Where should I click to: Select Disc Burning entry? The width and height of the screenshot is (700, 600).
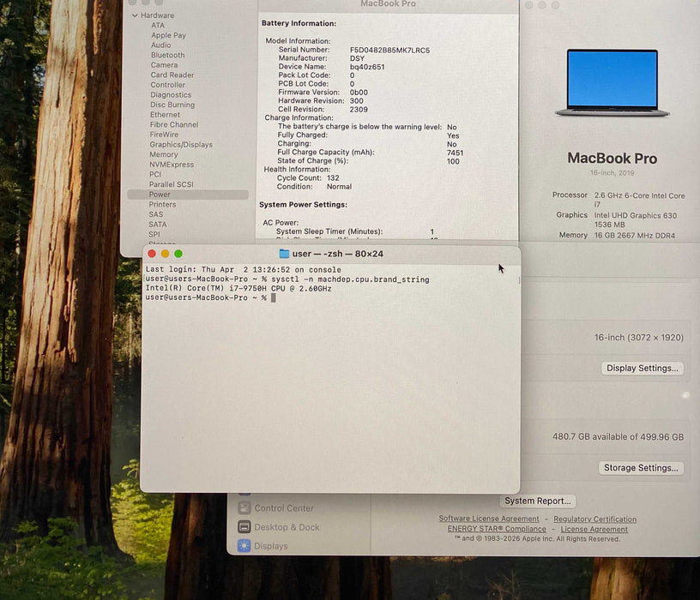tap(172, 105)
